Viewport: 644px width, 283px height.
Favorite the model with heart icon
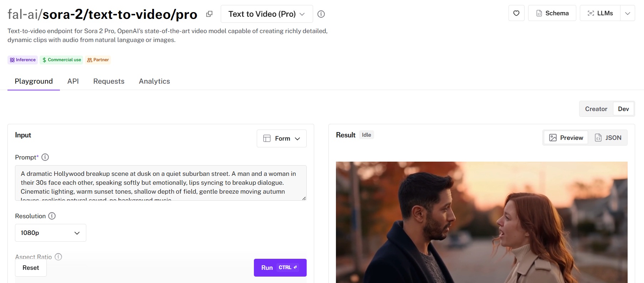click(516, 13)
